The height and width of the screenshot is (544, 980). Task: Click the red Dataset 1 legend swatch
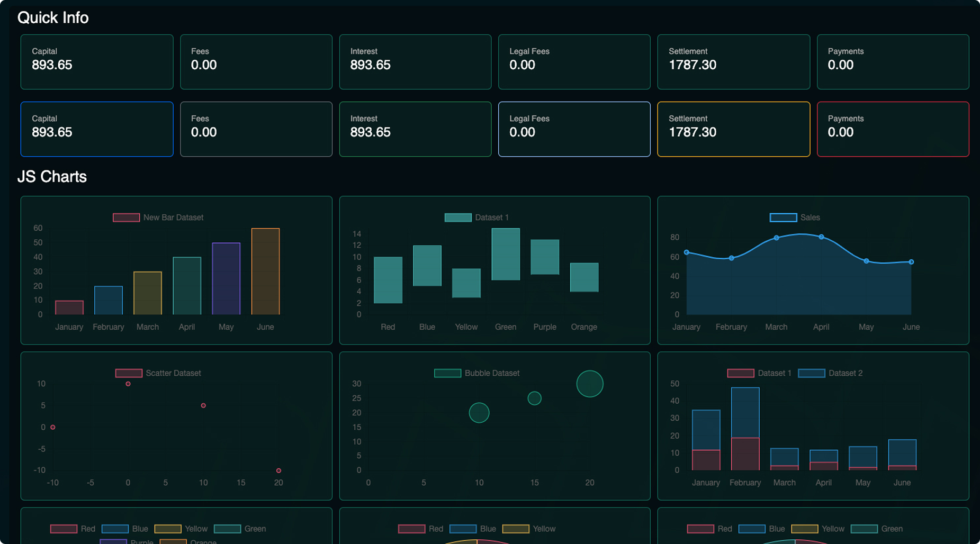tap(740, 373)
